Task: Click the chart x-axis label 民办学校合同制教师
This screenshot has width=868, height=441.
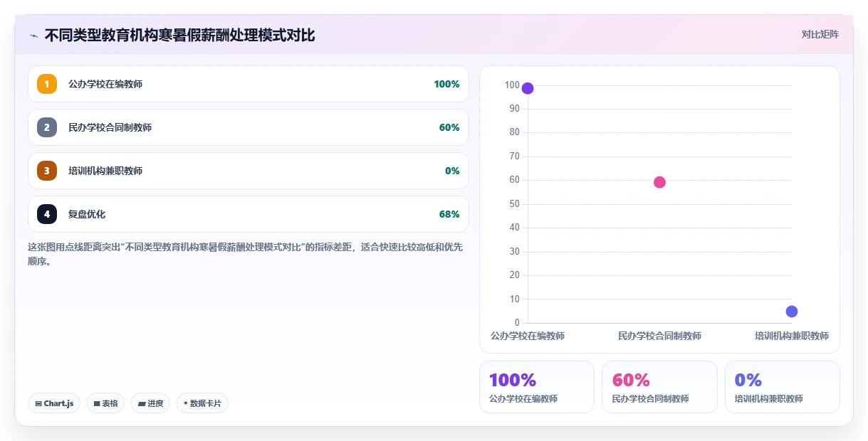Action: click(659, 336)
